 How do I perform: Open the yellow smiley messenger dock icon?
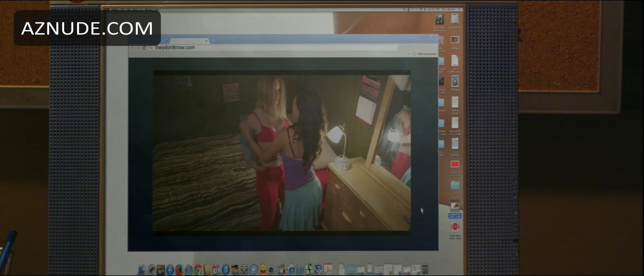(263, 270)
